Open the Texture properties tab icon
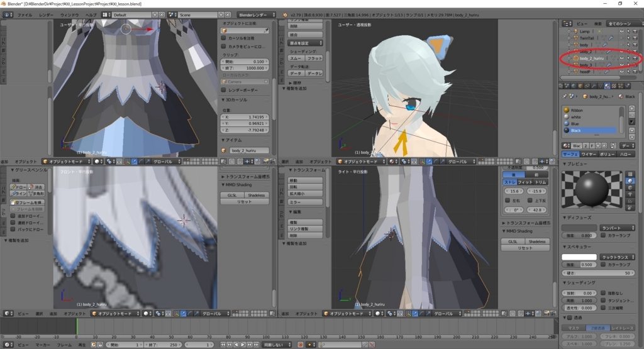The width and height of the screenshot is (644, 349). click(614, 86)
